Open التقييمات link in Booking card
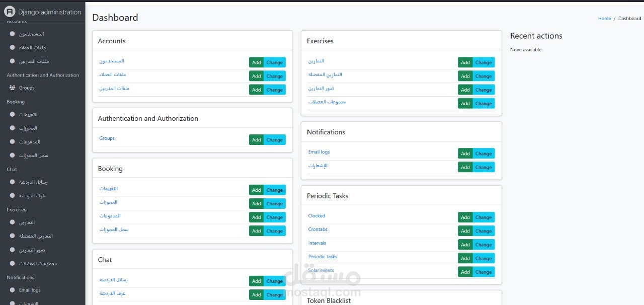644x305 pixels. click(108, 189)
